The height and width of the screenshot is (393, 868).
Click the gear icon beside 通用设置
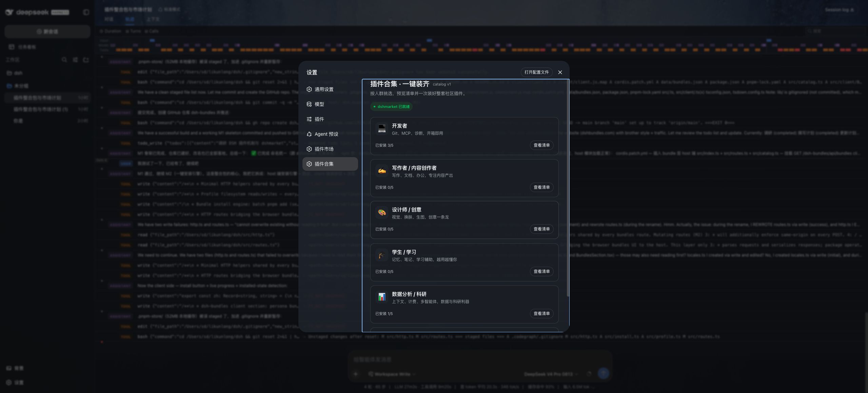(x=309, y=89)
